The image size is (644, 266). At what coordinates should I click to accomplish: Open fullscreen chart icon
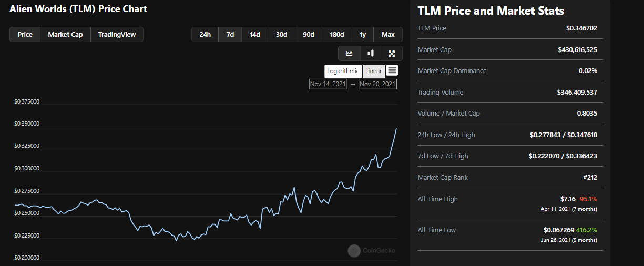point(392,53)
